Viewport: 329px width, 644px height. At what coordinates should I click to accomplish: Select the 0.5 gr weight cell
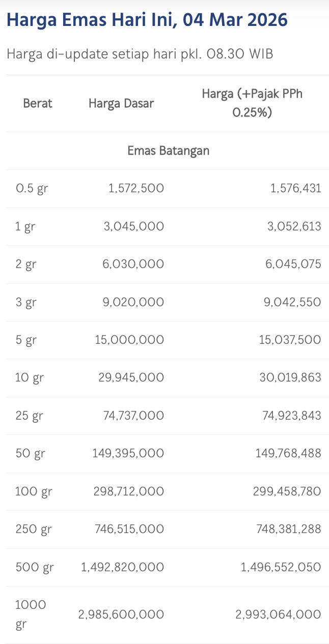click(32, 189)
